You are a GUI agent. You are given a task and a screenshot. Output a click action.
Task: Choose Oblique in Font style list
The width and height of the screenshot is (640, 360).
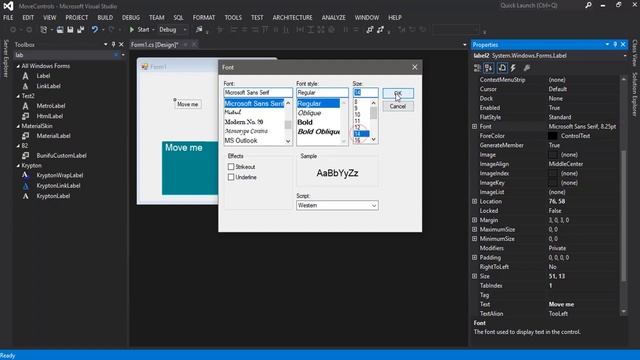[309, 113]
